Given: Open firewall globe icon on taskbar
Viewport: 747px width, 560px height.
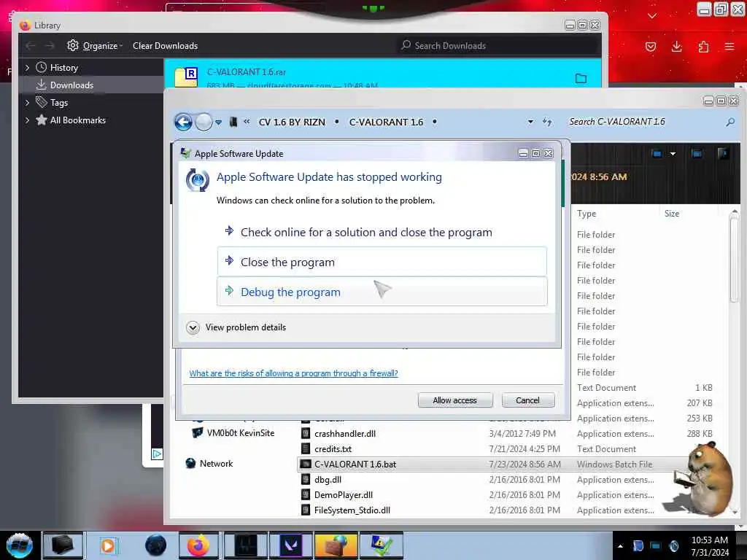Looking at the screenshot, I should tap(336, 545).
